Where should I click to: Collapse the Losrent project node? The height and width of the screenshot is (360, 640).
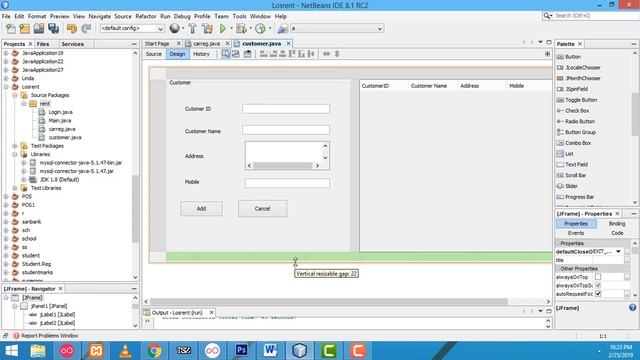6,87
